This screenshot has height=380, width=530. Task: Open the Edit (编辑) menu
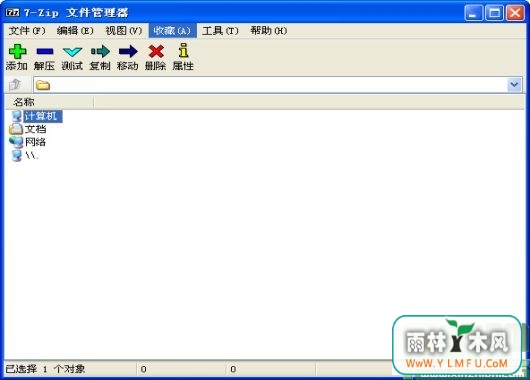pos(75,31)
